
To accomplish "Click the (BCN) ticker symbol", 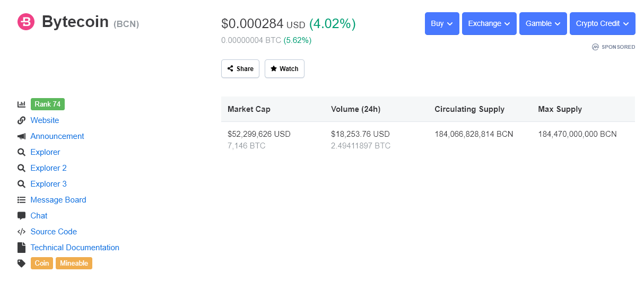I will 126,24.
